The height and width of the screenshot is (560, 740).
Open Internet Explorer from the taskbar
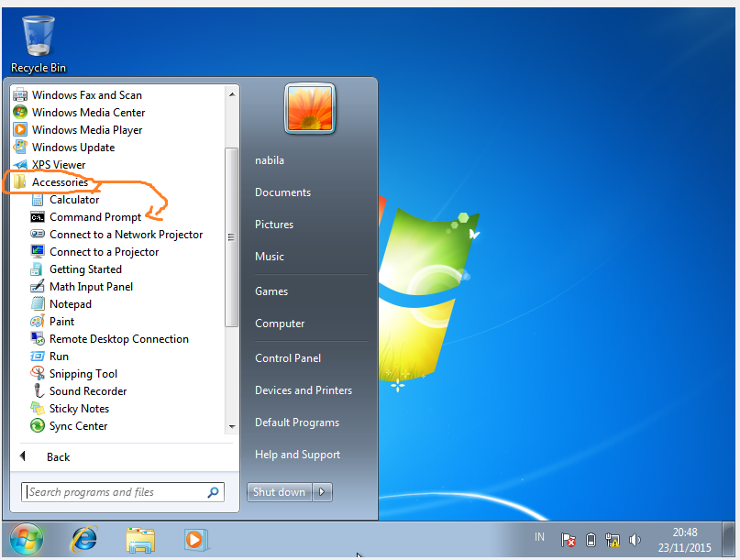tap(83, 540)
